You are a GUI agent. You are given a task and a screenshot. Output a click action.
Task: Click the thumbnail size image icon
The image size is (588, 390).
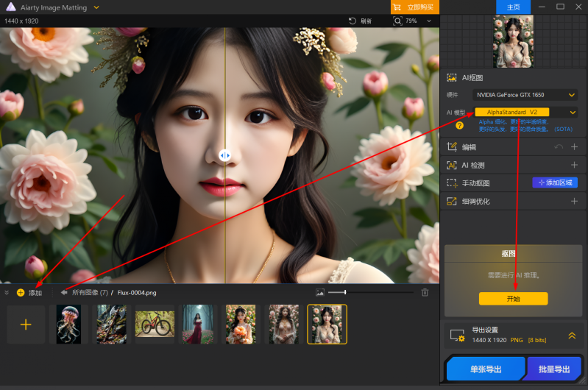320,293
